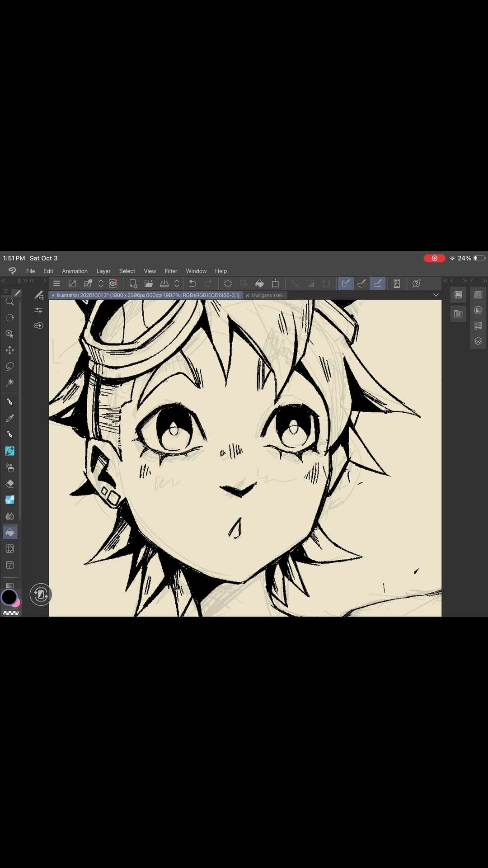Toggle snap to special ruler curve icon
The image size is (488, 868).
click(361, 283)
